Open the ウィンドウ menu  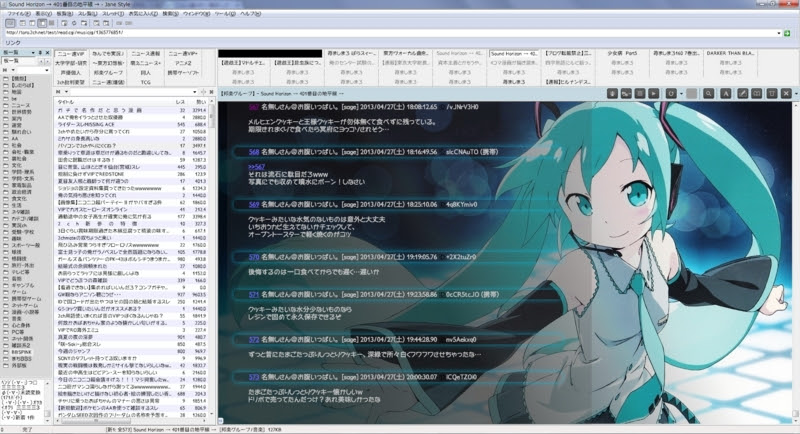coord(196,14)
